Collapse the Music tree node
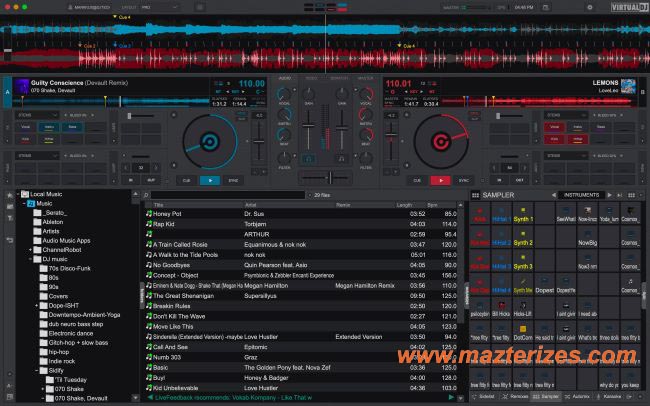Image resolution: width=650 pixels, height=406 pixels. click(24, 204)
